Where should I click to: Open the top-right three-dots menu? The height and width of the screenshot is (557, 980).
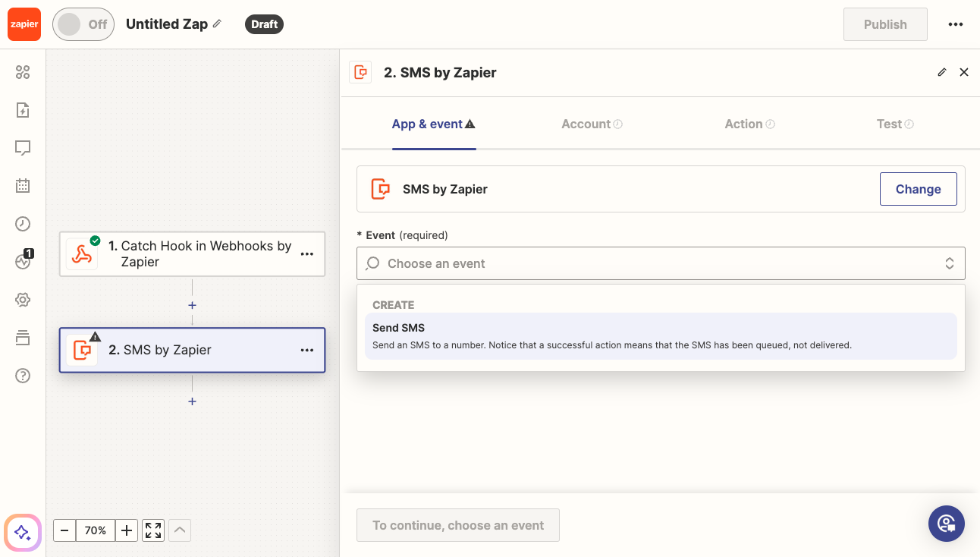pos(956,24)
